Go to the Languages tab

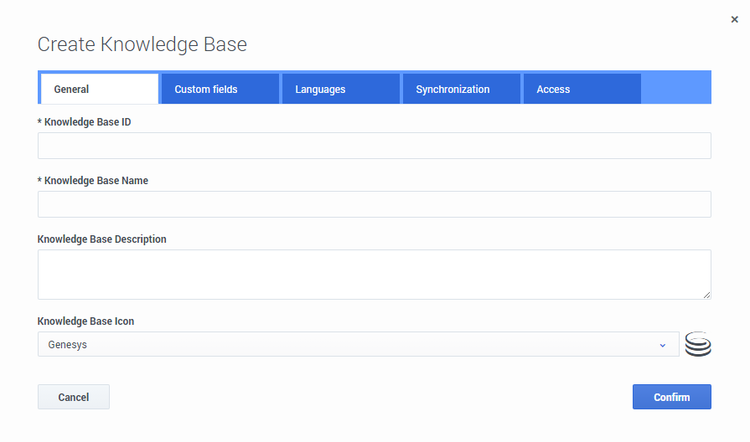click(340, 89)
